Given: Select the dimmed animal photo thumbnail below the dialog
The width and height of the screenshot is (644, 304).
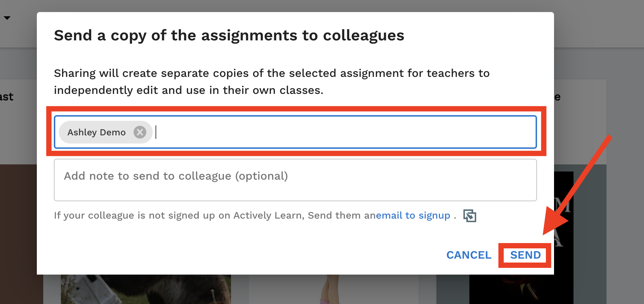Looking at the screenshot, I should tap(146, 289).
